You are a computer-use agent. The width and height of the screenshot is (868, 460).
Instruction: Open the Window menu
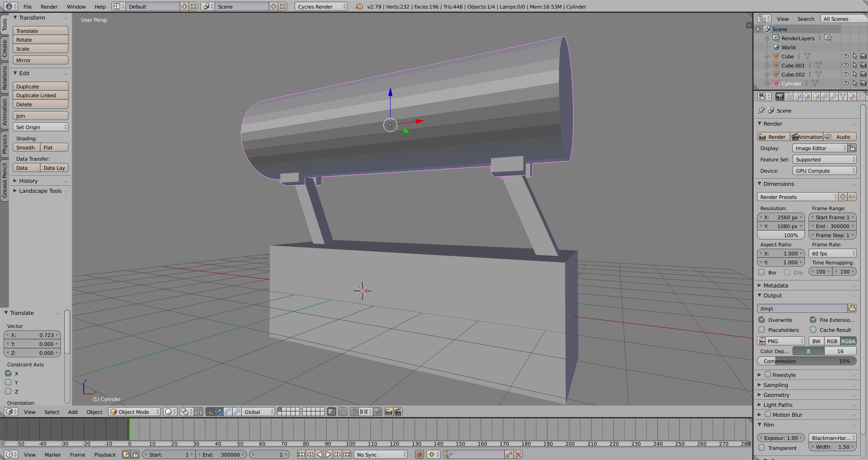(x=76, y=6)
